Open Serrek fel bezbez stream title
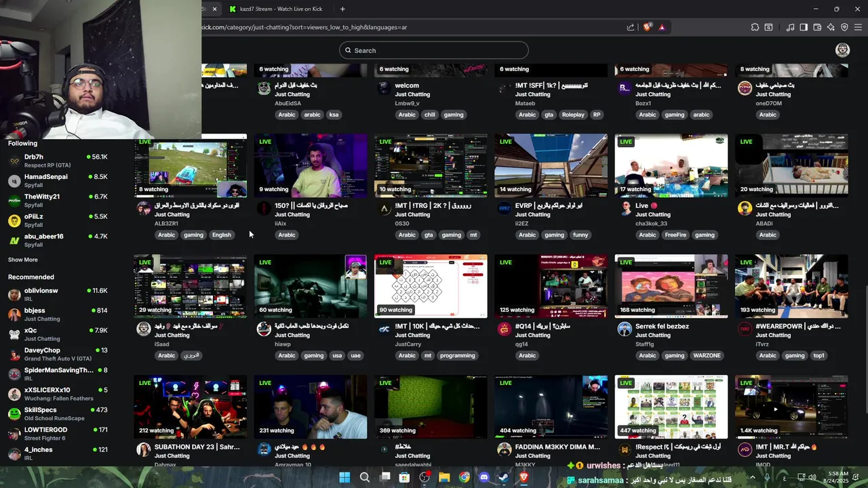Image resolution: width=868 pixels, height=488 pixels. coord(662,326)
